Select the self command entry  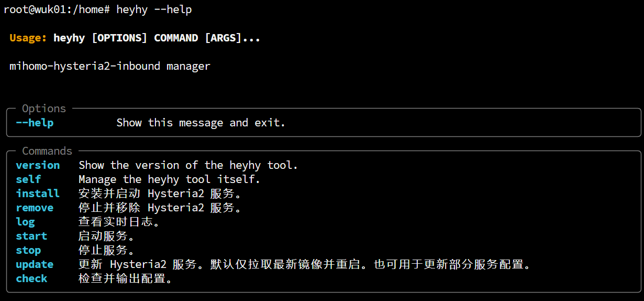(x=28, y=179)
